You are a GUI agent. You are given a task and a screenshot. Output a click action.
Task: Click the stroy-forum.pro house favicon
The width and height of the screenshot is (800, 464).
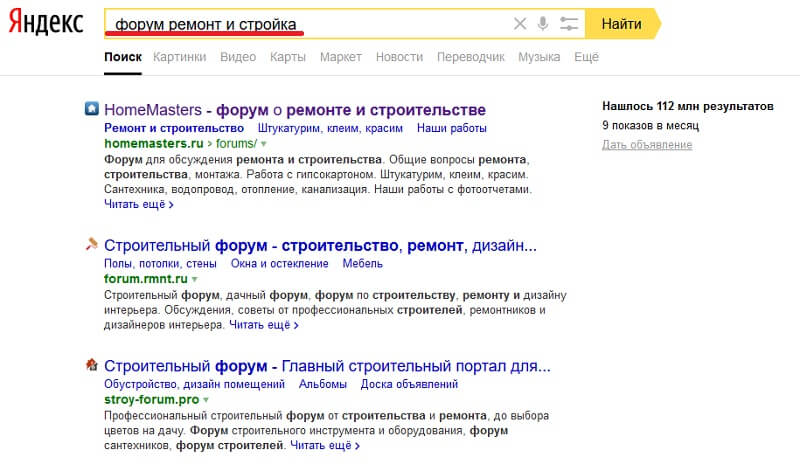click(91, 364)
